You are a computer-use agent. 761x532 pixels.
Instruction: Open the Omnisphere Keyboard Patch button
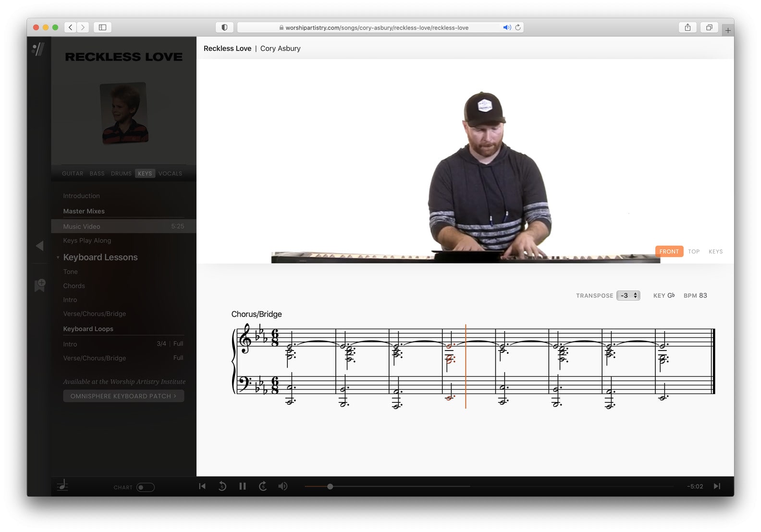point(123,396)
